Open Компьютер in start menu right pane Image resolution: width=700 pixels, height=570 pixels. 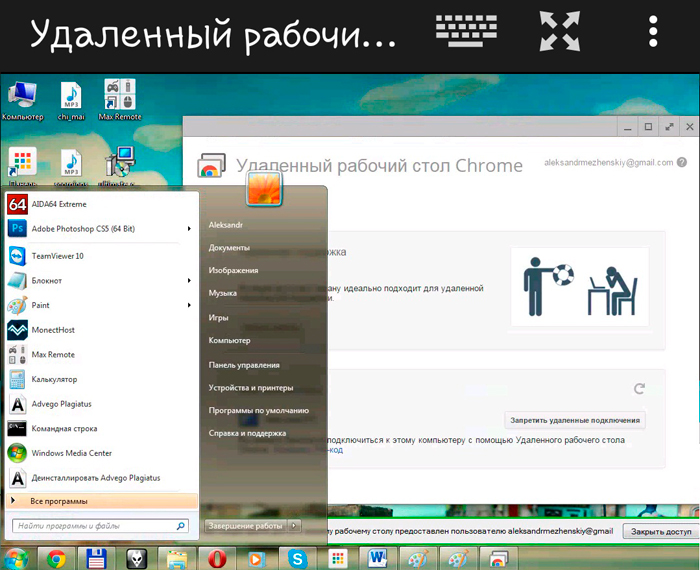tap(229, 340)
